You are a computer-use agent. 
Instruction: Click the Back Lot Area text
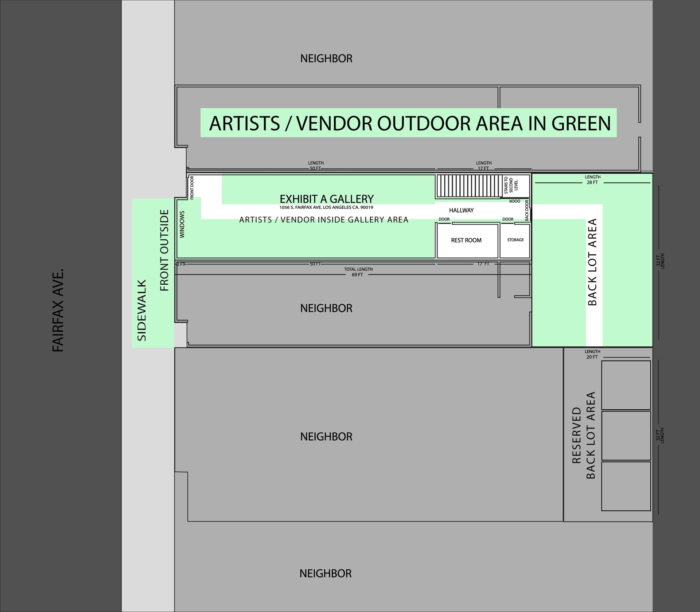(592, 262)
